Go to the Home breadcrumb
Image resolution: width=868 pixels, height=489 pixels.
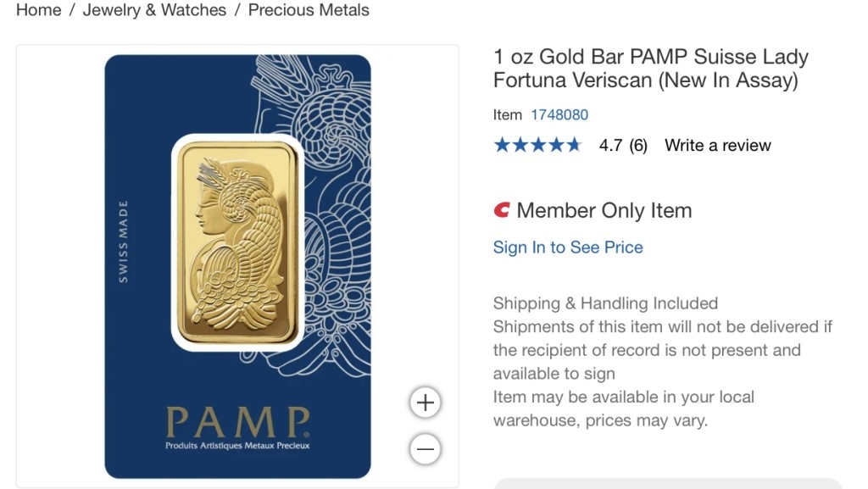tap(39, 10)
